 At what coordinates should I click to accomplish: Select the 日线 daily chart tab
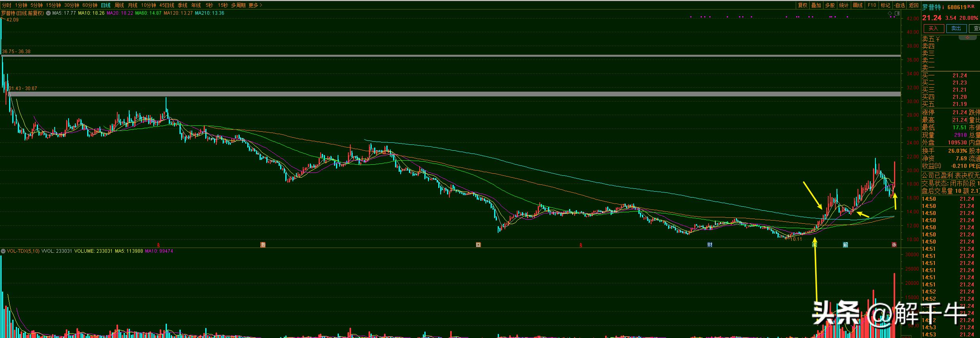(x=106, y=5)
